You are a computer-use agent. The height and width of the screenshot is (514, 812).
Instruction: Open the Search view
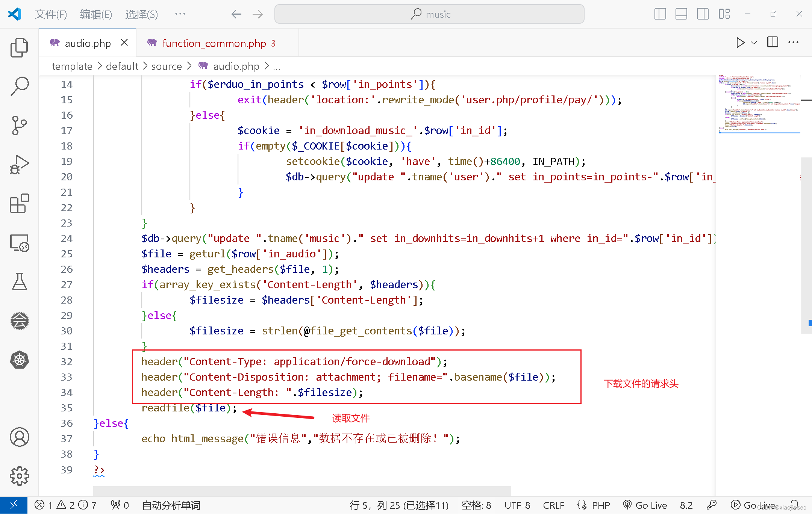click(x=19, y=85)
